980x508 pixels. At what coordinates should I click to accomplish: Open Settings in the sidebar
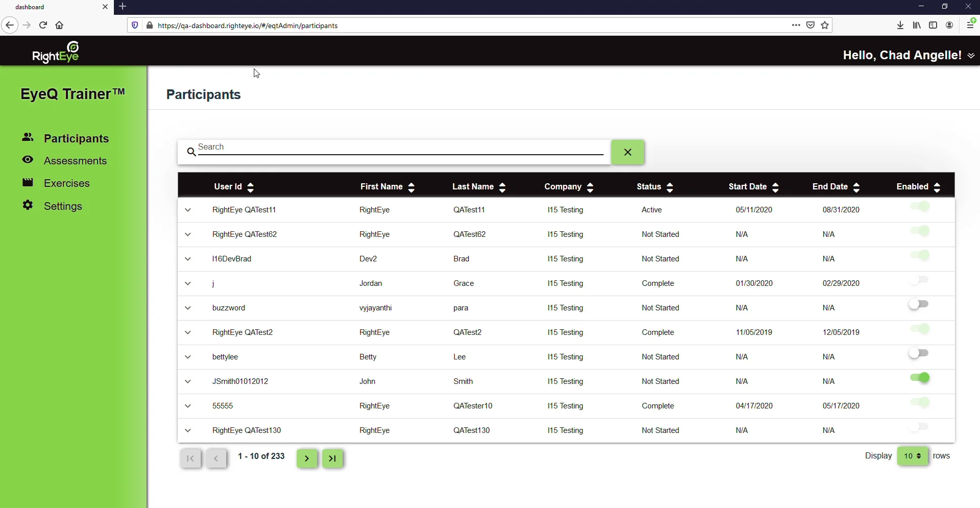(x=63, y=206)
